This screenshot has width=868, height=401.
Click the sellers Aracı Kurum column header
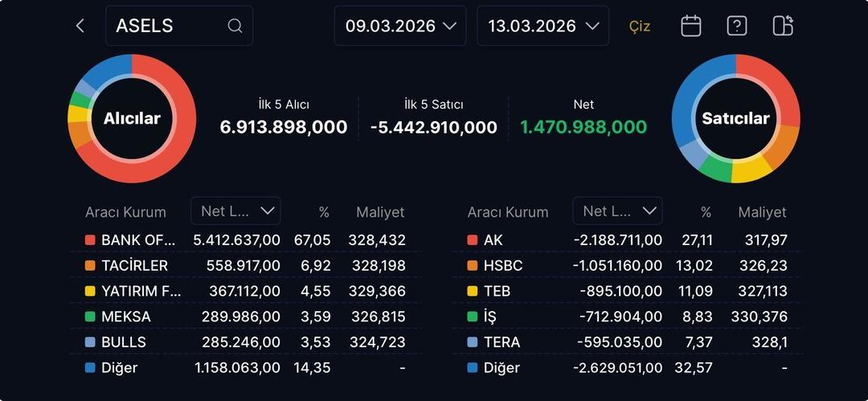(x=508, y=212)
